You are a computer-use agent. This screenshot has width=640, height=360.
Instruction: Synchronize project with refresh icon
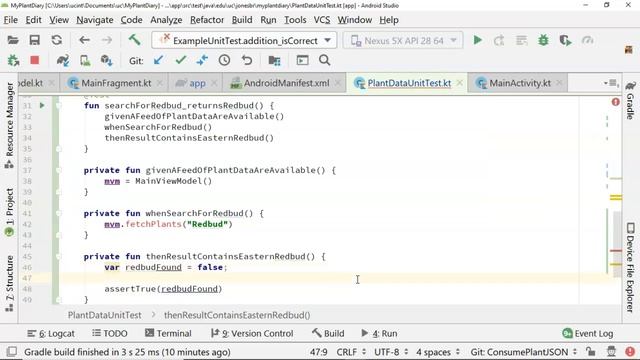(x=57, y=40)
